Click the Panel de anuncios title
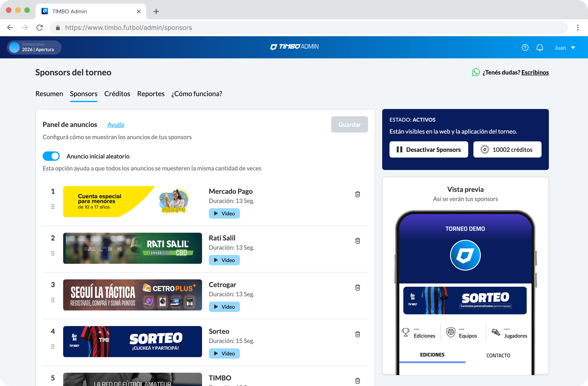 [x=70, y=125]
